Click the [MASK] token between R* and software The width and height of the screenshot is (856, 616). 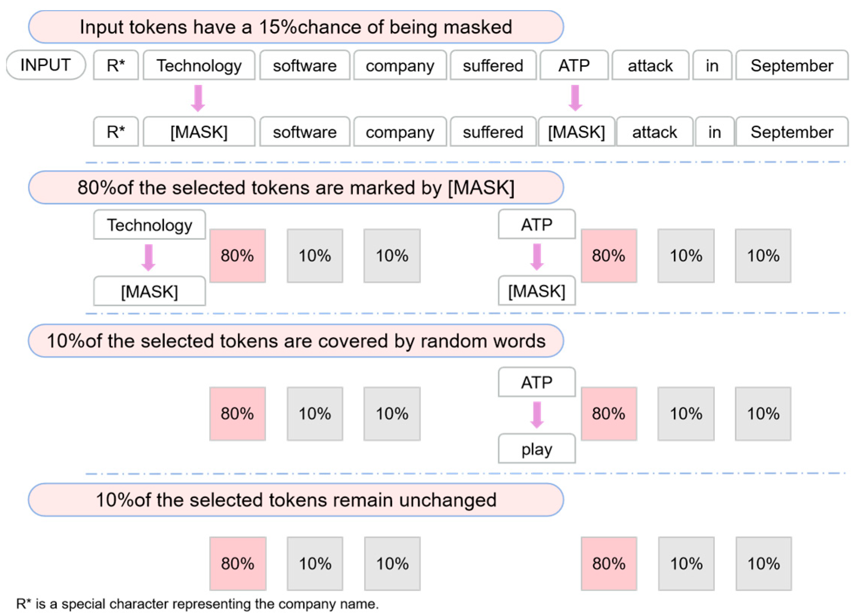[x=199, y=132]
